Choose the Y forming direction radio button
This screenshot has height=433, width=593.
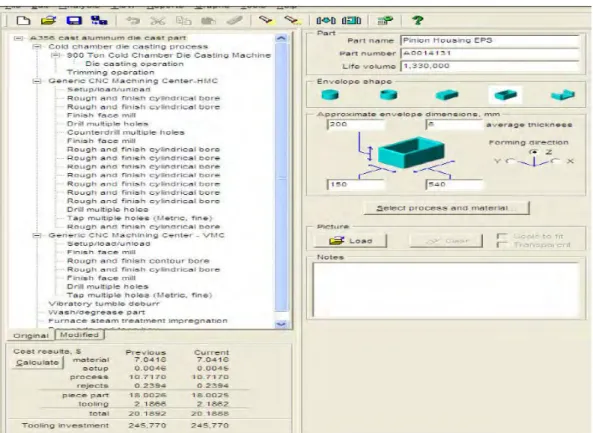click(x=511, y=161)
